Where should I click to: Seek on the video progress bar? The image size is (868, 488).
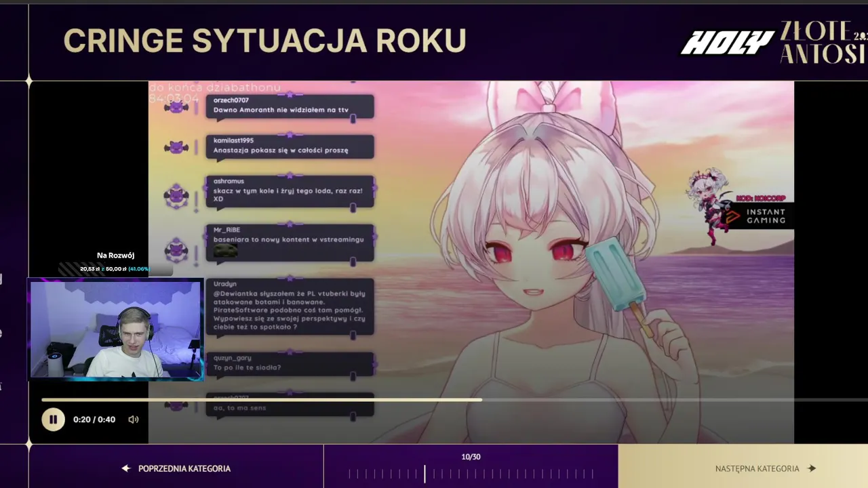454,400
